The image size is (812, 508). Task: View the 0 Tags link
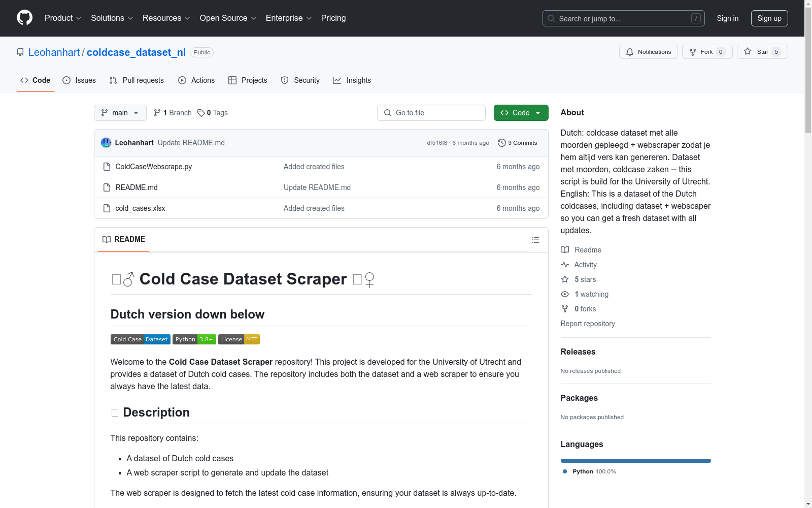pos(213,113)
